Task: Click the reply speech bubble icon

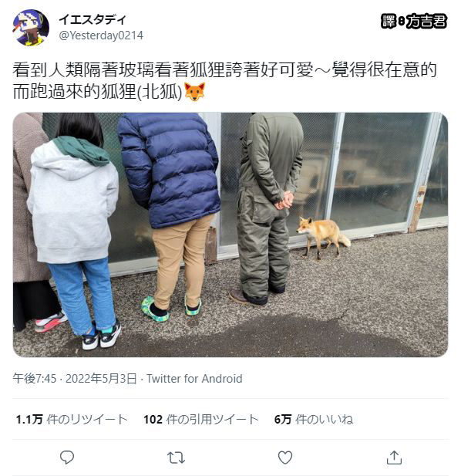Action: (67, 457)
